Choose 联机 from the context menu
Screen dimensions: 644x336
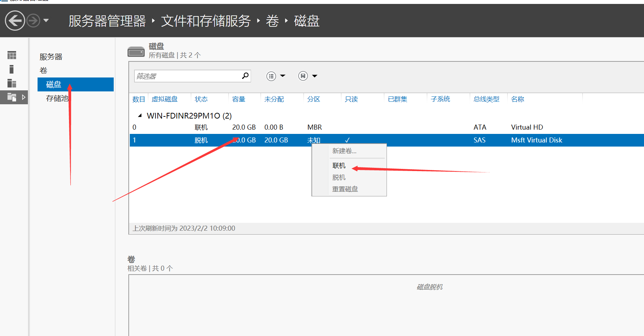coord(339,166)
